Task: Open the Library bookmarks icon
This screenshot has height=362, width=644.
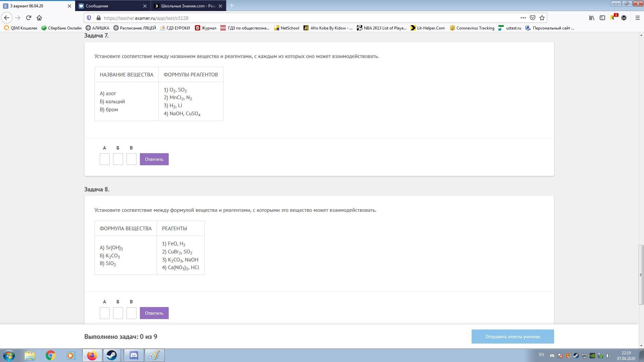Action: [592, 18]
